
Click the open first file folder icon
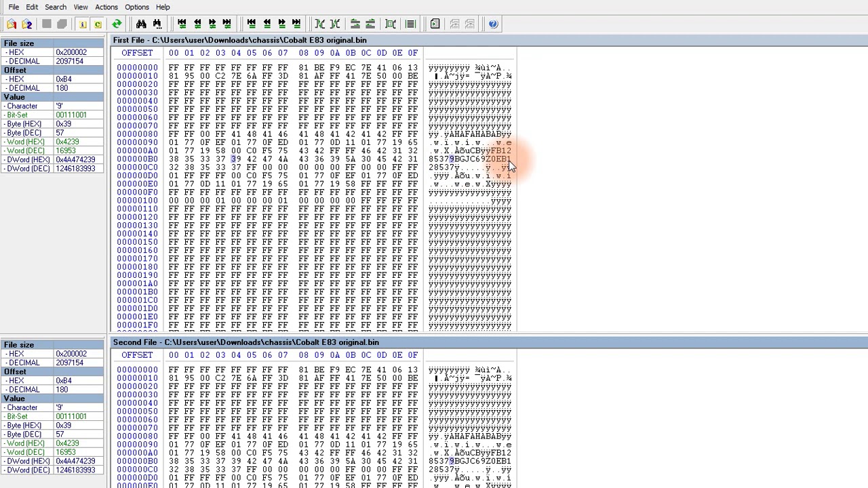(x=12, y=24)
